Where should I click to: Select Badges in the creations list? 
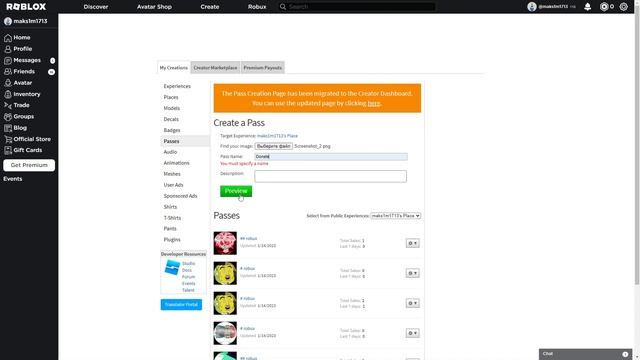pyautogui.click(x=172, y=130)
